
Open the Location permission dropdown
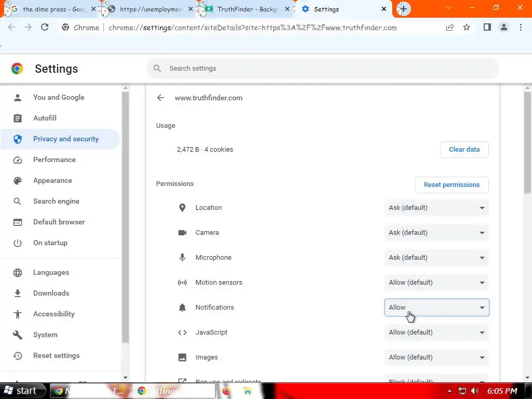pyautogui.click(x=436, y=208)
